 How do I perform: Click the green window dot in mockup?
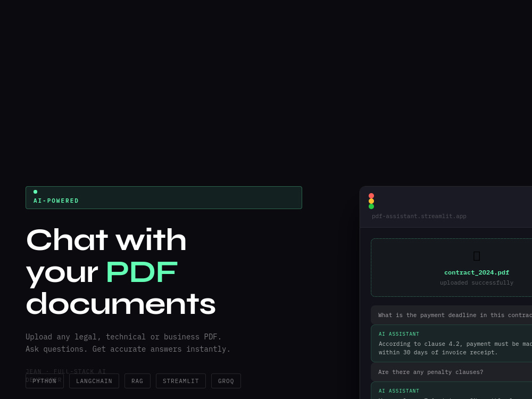coord(371,206)
